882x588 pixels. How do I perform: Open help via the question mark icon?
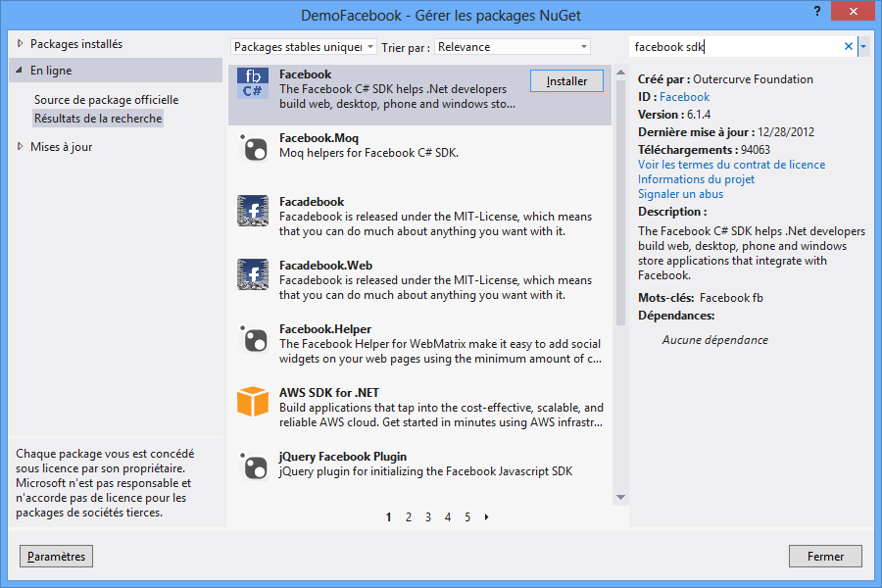(x=816, y=12)
